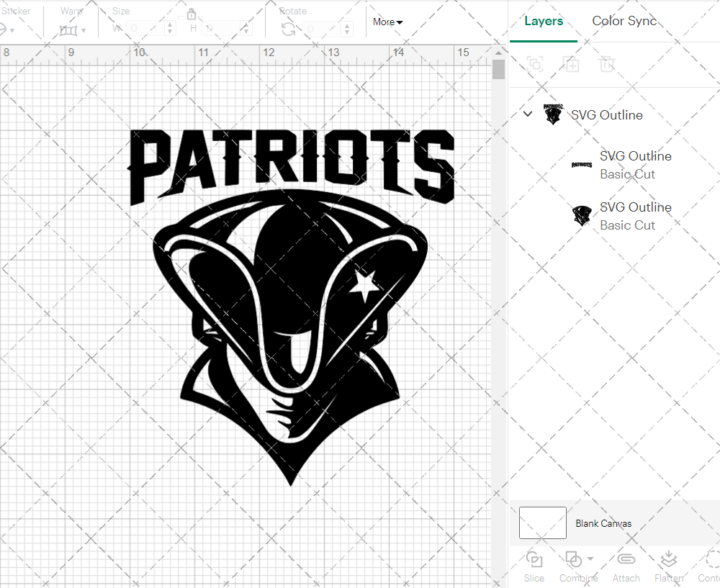The image size is (720, 588).
Task: Click the Duplicate layer icon
Action: click(x=572, y=64)
